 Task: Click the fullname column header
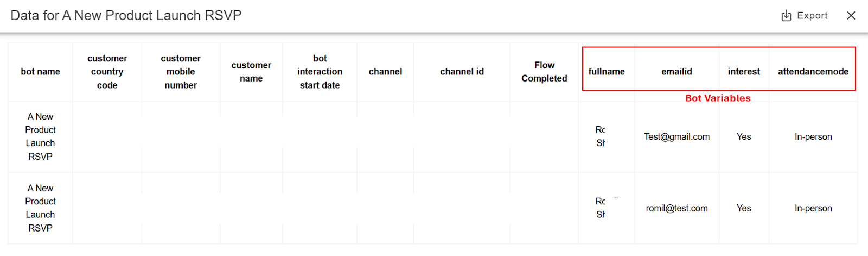(x=607, y=72)
